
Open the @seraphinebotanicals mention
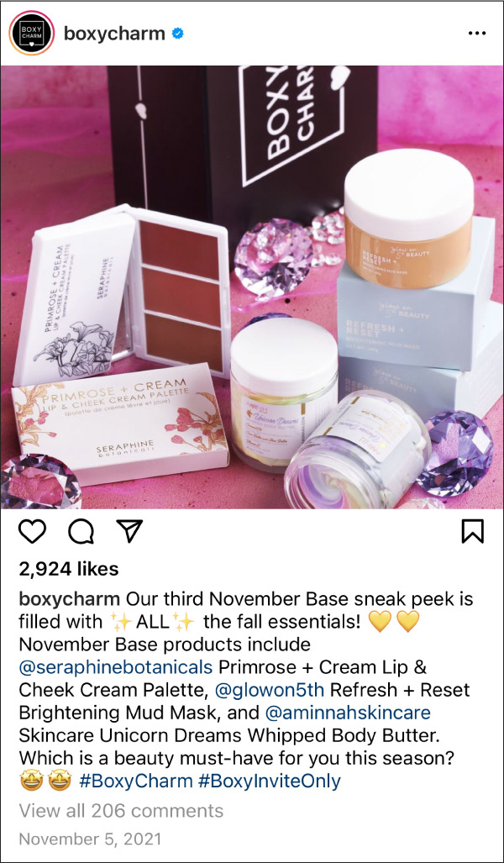point(116,666)
